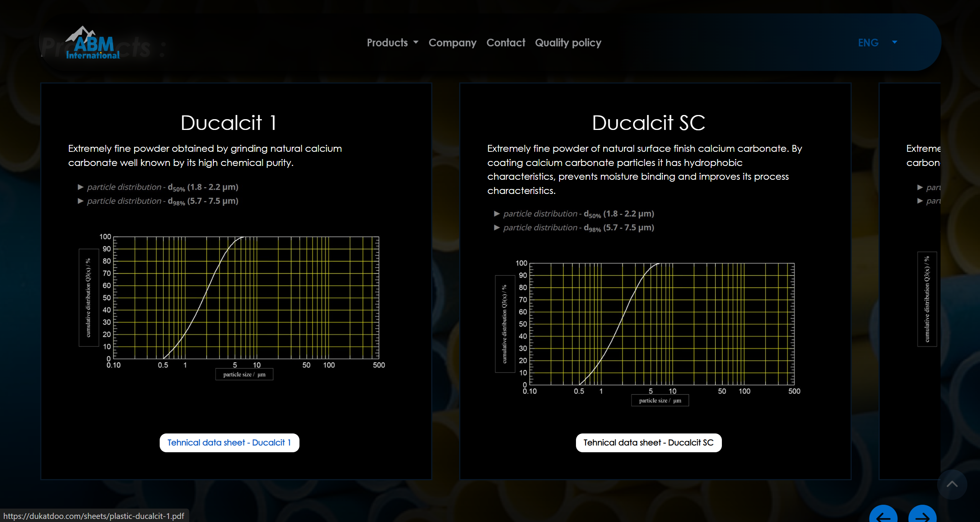Click the Ducalcit SC card heading
Viewport: 980px width, 522px height.
pyautogui.click(x=648, y=123)
